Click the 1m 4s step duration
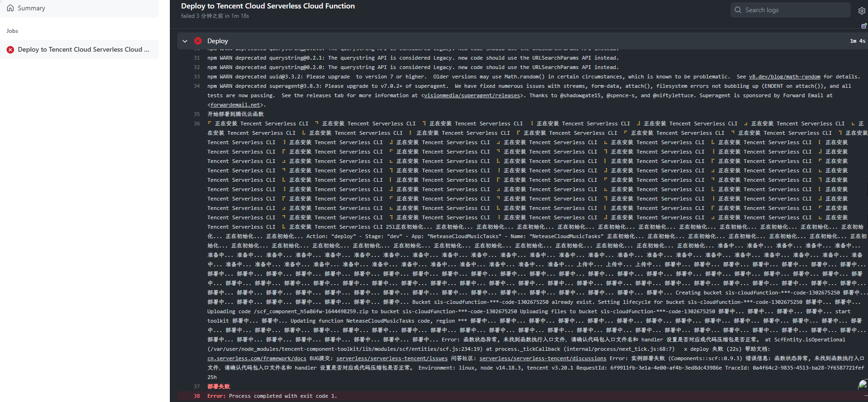Screen dimensions: 868x402 coord(858,41)
